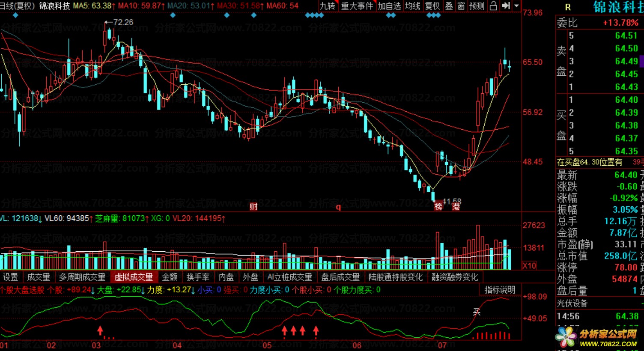Click the 涨幅 -0.92% value
Screen dimensions: 644x351
click(624, 198)
